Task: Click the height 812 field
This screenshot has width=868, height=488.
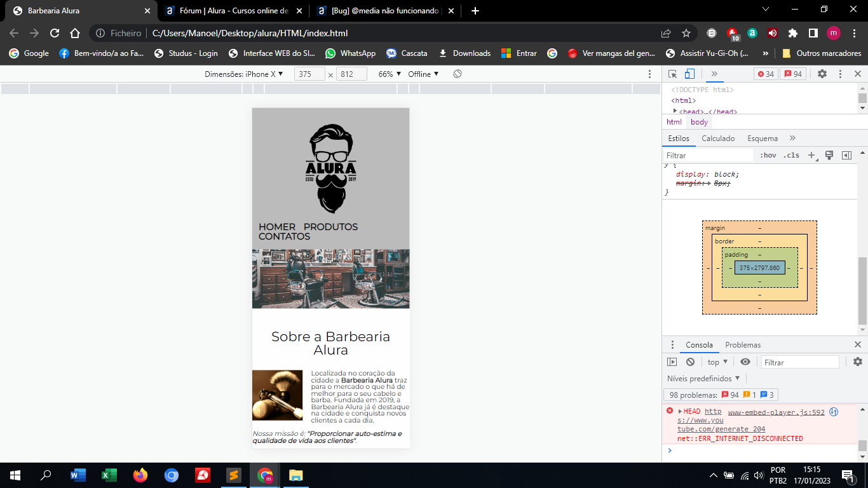Action: pyautogui.click(x=351, y=74)
